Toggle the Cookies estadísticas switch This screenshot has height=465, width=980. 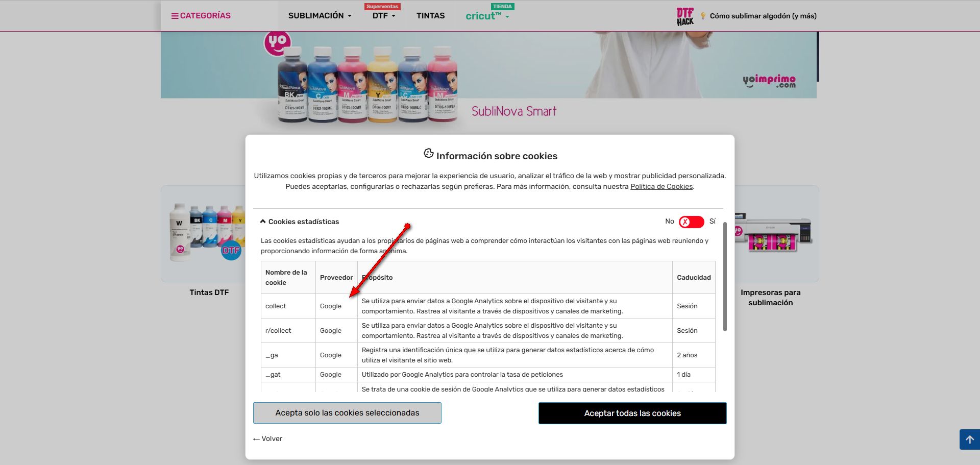(691, 222)
